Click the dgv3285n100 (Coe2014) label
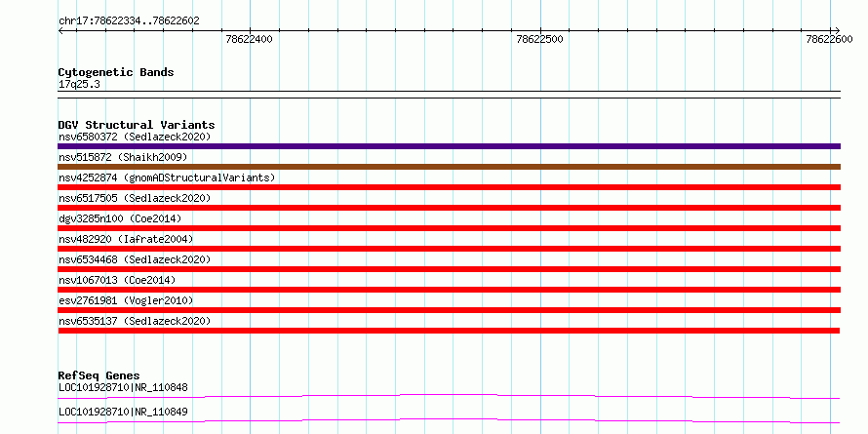This screenshot has height=434, width=868. [x=120, y=218]
